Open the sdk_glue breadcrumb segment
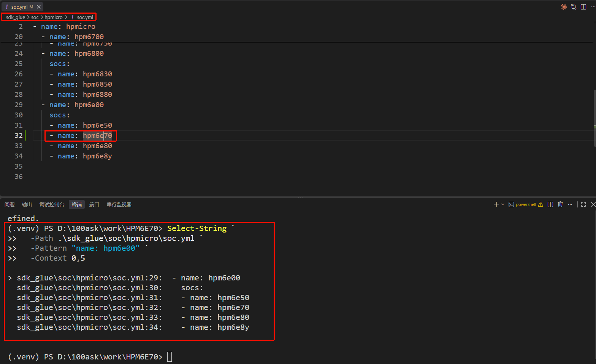Screen dimensions: 596x364 [16, 17]
